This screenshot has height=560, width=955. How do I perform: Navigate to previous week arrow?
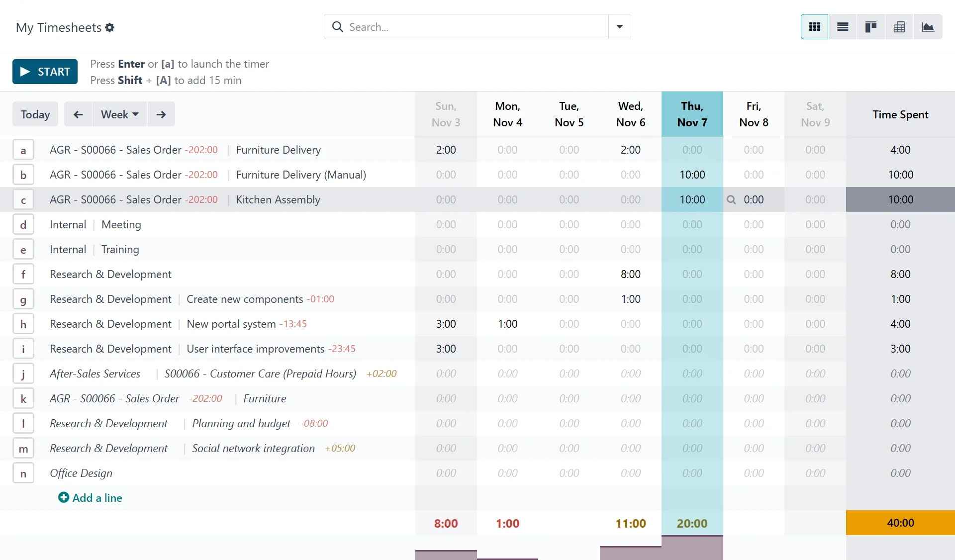point(77,114)
